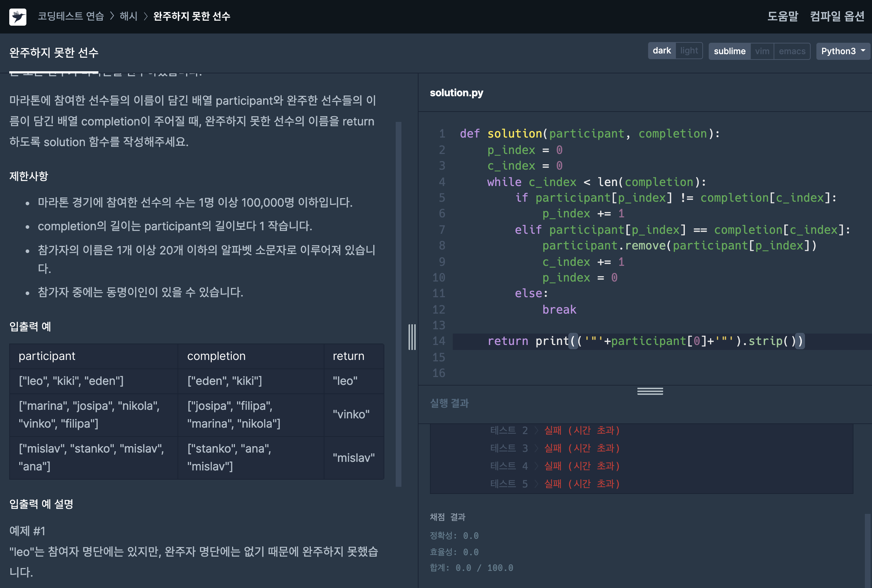Go to 코딩테스트 연습 breadcrumb link
This screenshot has width=872, height=588.
[x=71, y=16]
